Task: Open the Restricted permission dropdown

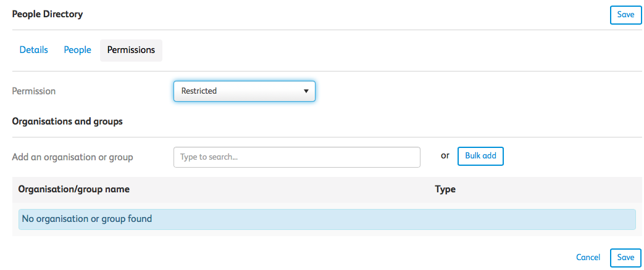Action: pos(245,91)
